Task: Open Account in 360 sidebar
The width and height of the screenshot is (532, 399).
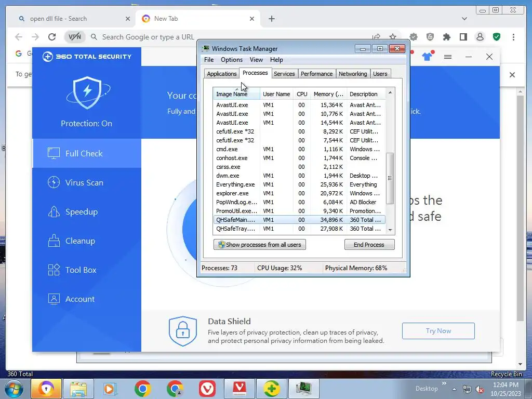Action: tap(87, 299)
